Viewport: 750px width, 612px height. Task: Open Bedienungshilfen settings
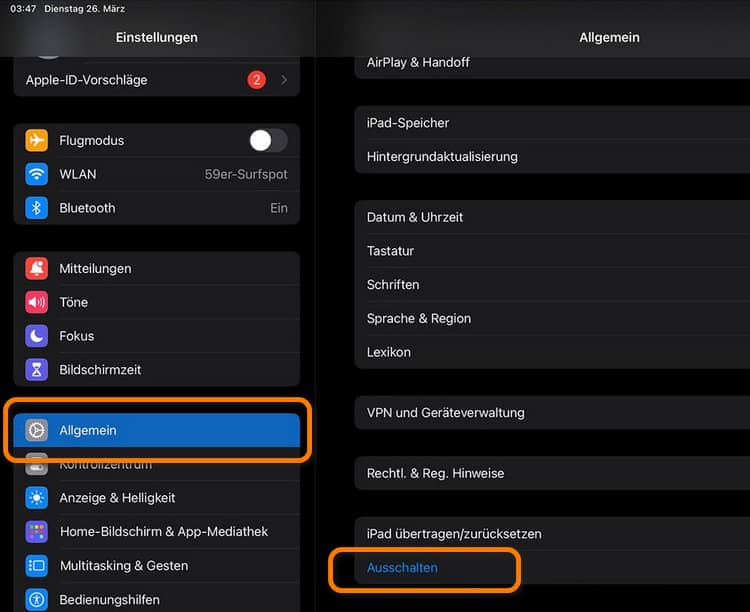coord(157,600)
